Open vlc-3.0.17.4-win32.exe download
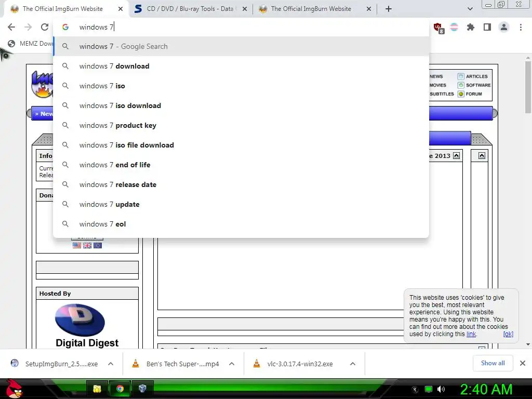Image resolution: width=532 pixels, height=399 pixels. point(294,364)
